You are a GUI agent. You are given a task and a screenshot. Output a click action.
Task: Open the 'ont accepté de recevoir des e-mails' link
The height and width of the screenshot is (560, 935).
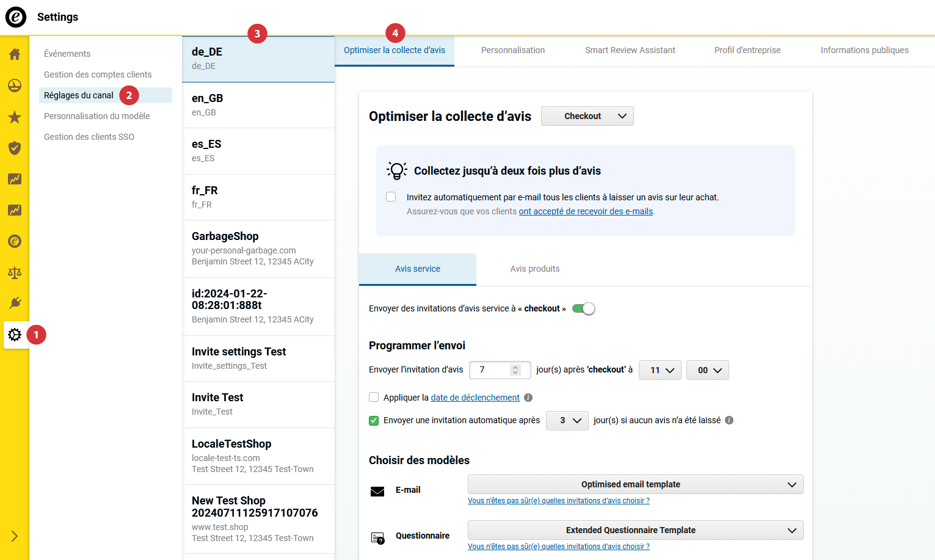[584, 211]
